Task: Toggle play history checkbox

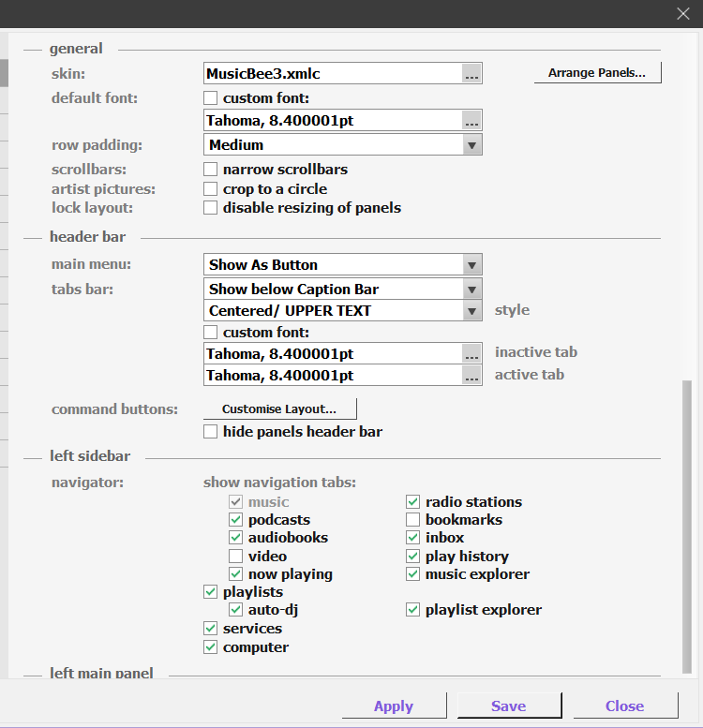Action: pyautogui.click(x=412, y=557)
